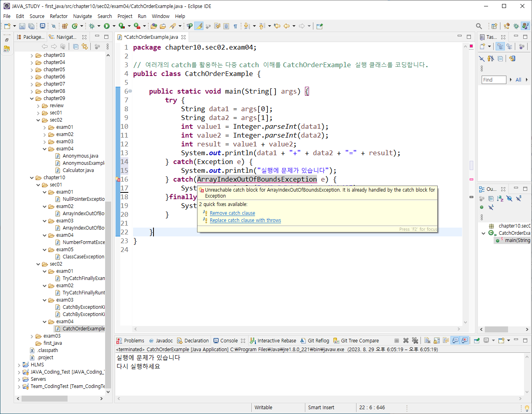Click the Save icon in the toolbar
Screen dimensions: 532x414
point(22,26)
